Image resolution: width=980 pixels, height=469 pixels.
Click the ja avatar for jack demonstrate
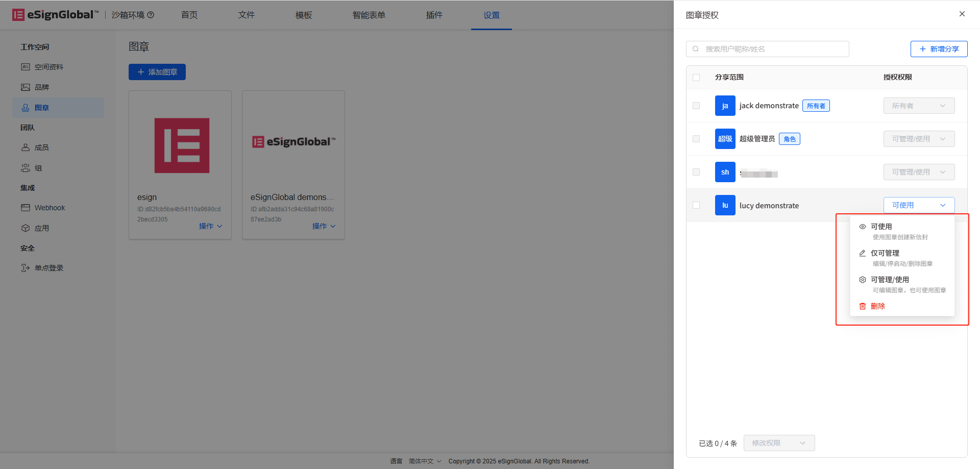coord(725,106)
